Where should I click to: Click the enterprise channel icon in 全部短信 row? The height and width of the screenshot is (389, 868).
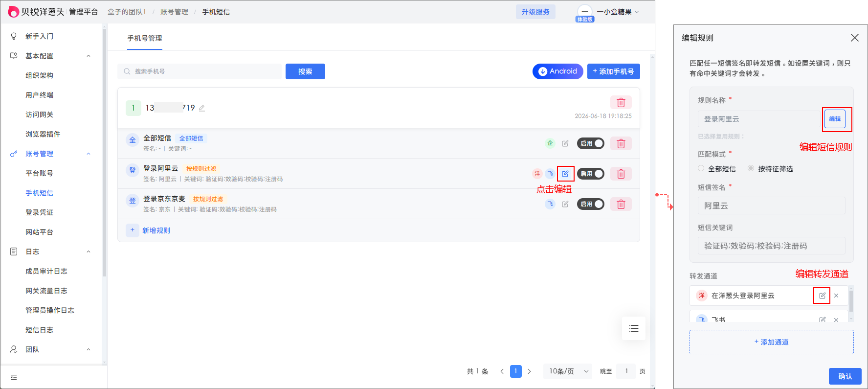[x=550, y=143]
